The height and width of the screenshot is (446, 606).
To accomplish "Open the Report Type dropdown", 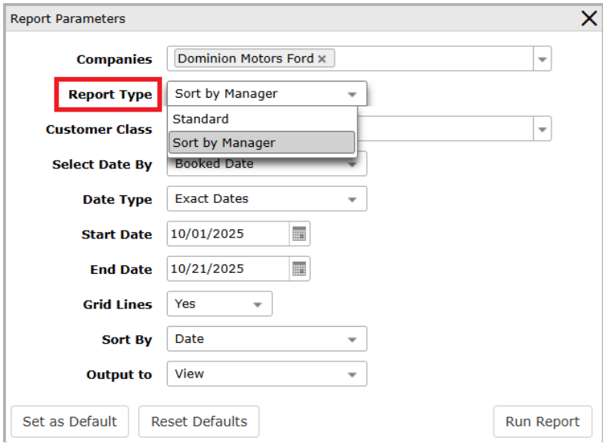I will click(x=266, y=94).
